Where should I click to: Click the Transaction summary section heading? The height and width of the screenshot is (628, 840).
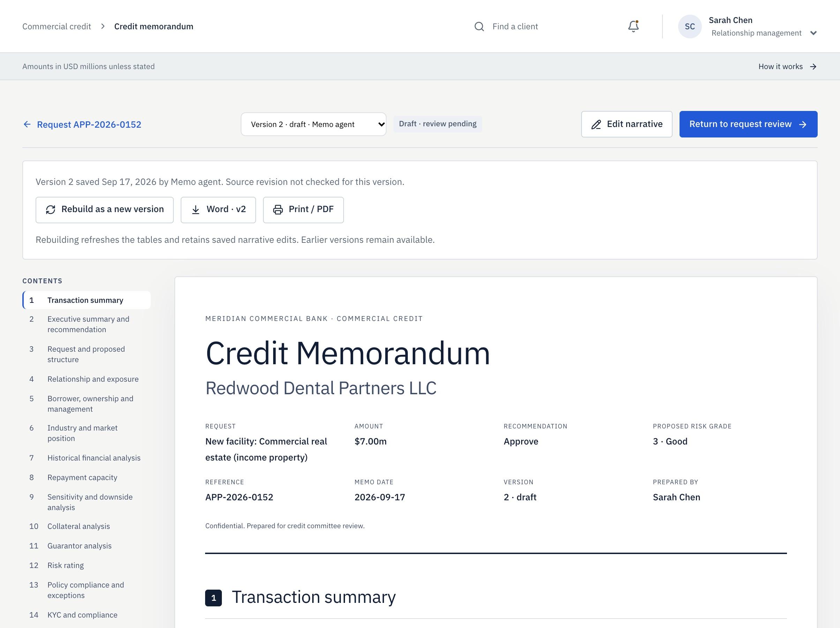[x=314, y=597]
